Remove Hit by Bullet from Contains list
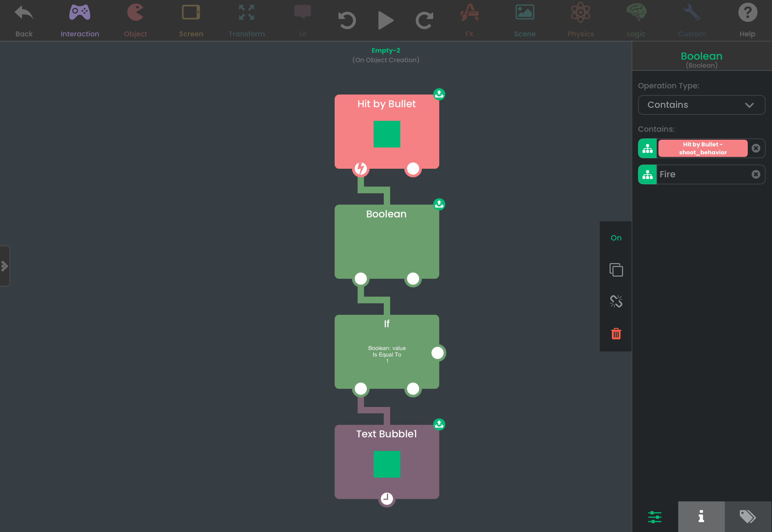 tap(756, 148)
